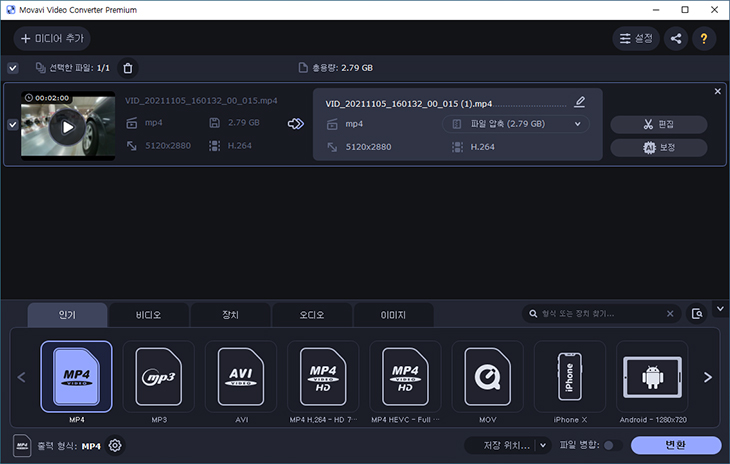Switch to the Popular (인기) tab
Image resolution: width=730 pixels, height=464 pixels.
click(x=67, y=315)
